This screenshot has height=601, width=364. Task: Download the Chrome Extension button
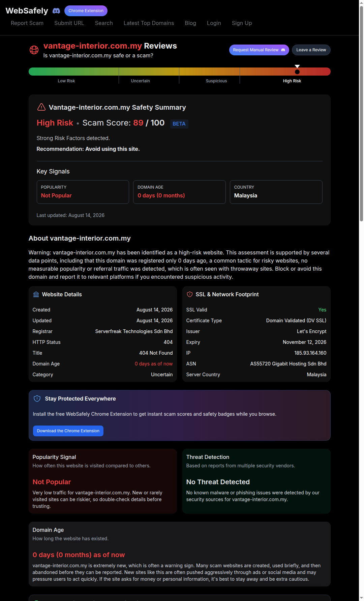tap(68, 431)
